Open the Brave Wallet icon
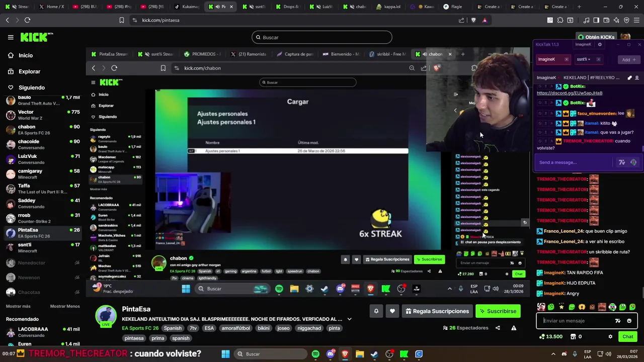The height and width of the screenshot is (362, 644). [x=606, y=20]
